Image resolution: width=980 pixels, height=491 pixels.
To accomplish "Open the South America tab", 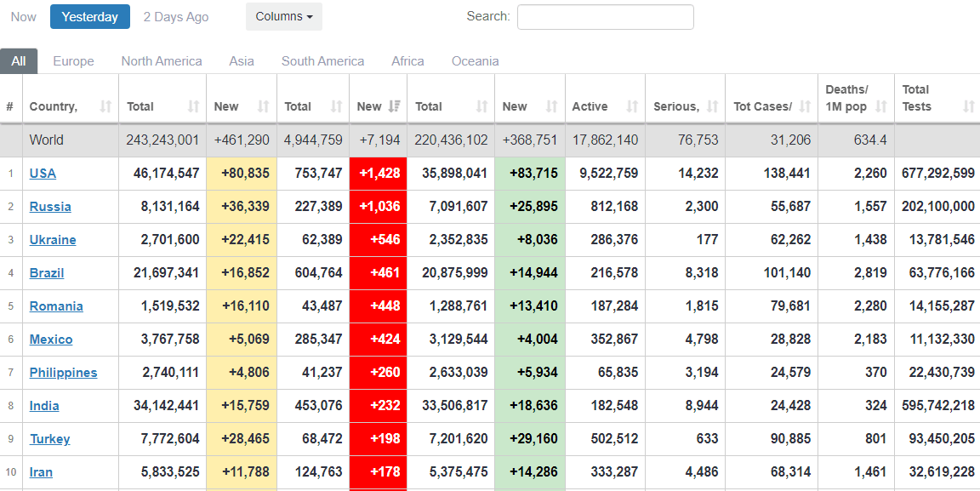I will tap(322, 61).
